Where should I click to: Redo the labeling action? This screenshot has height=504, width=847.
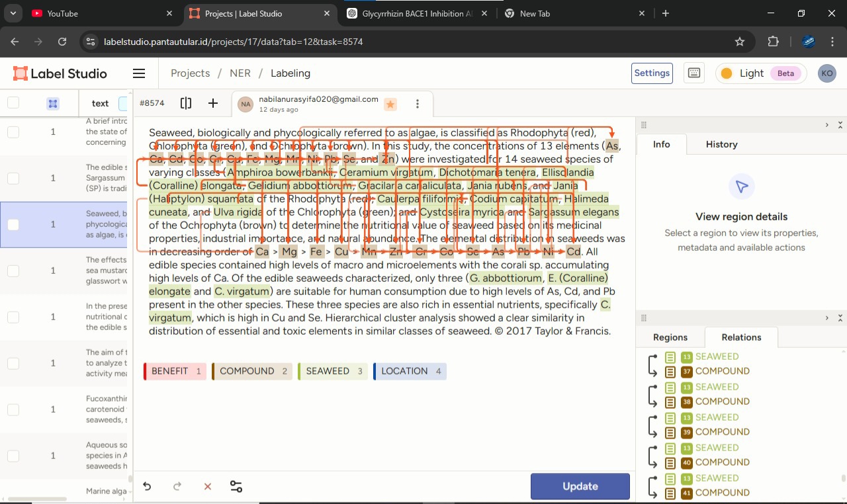coord(177,487)
